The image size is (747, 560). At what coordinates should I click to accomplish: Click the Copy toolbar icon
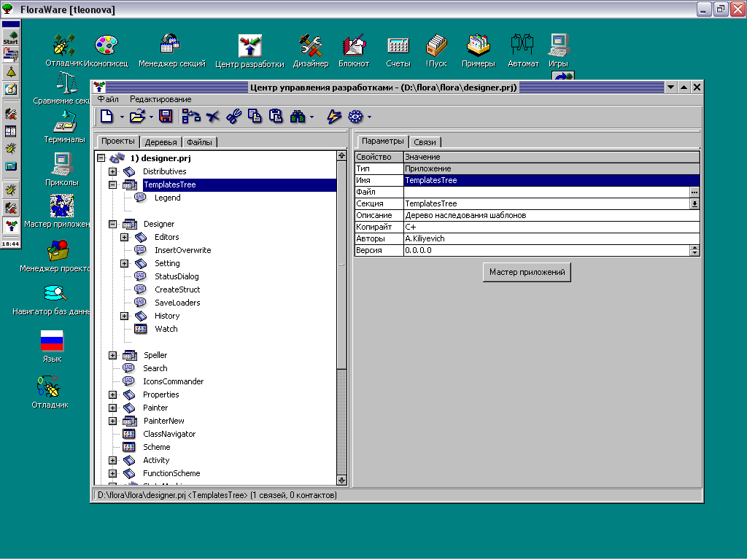coord(255,116)
